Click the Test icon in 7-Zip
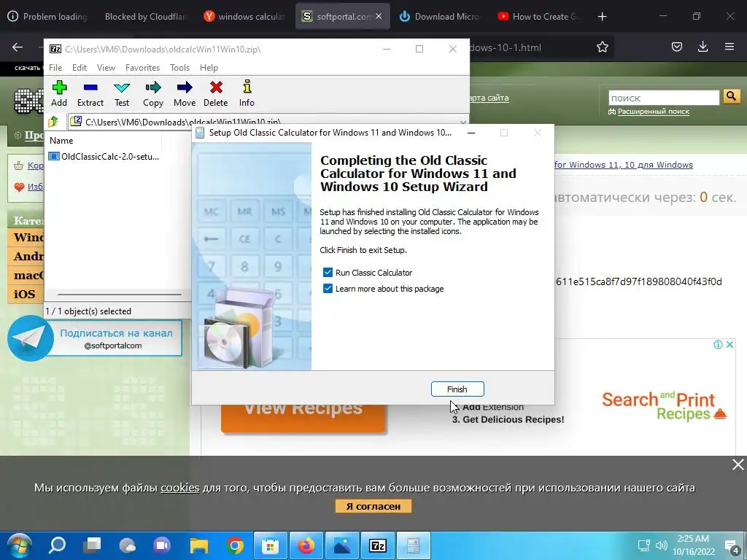The height and width of the screenshot is (560, 747). point(122,94)
